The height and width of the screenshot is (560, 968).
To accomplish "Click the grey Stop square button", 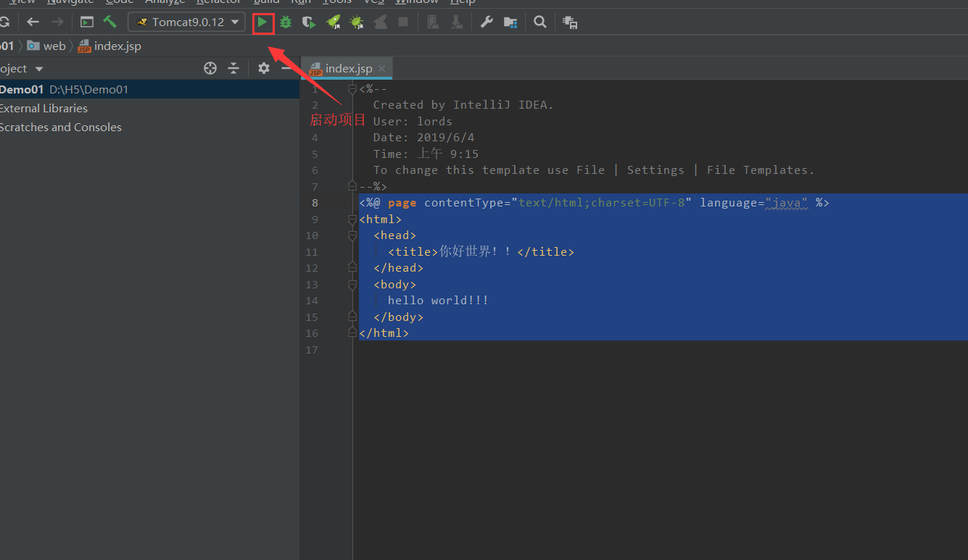I will (403, 22).
